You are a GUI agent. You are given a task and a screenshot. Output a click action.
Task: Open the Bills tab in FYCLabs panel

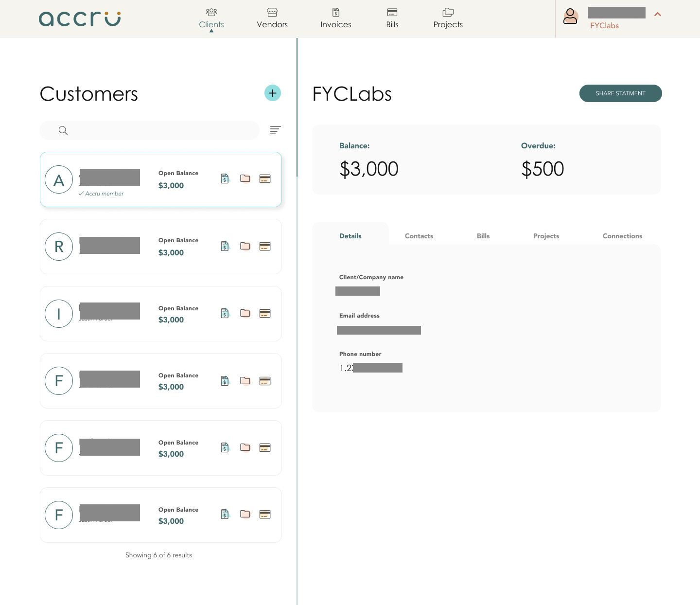click(483, 236)
